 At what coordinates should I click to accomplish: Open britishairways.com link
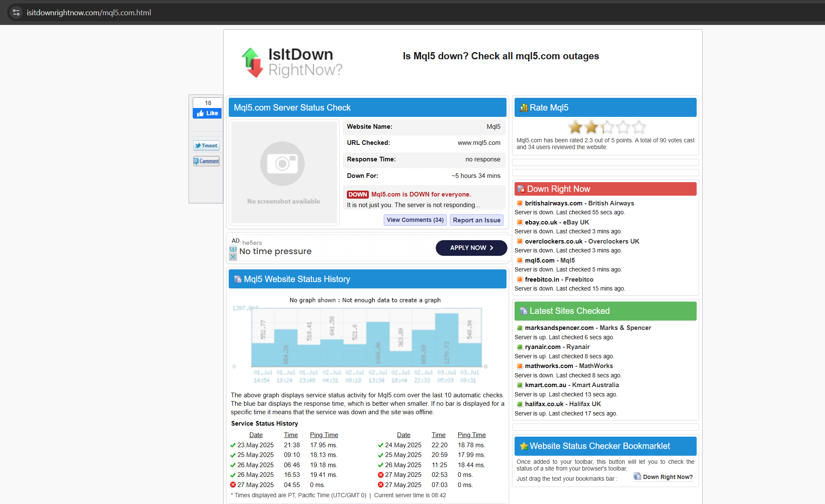point(554,203)
